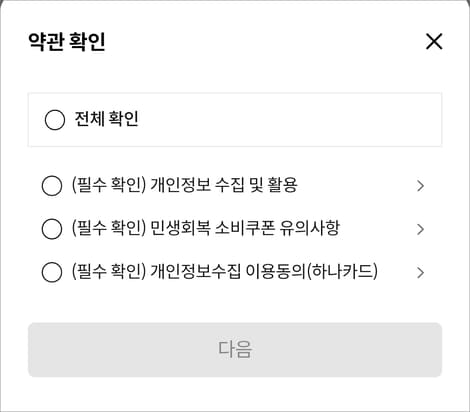This screenshot has width=470, height=412.
Task: Click (필수 확인) prefix on 개인정보 수집 row
Action: [109, 185]
